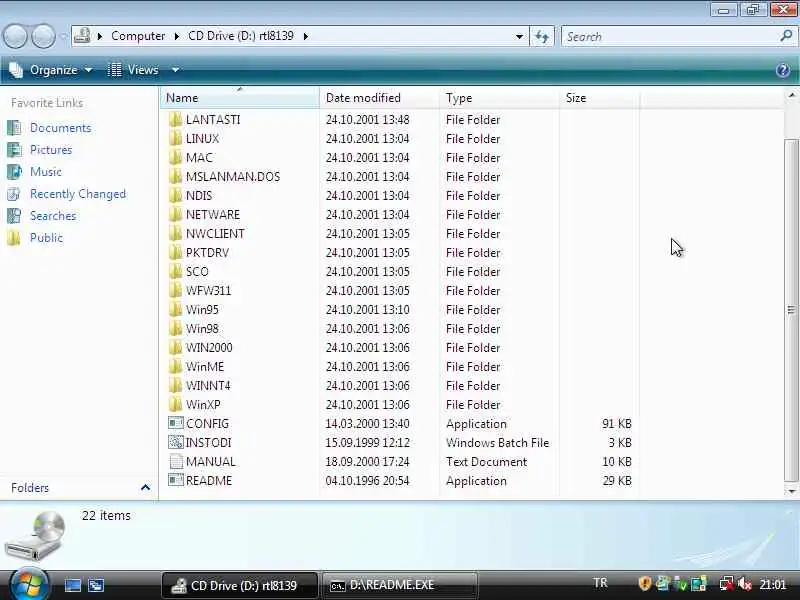Click the security shield tray icon
The width and height of the screenshot is (800, 600).
click(x=645, y=583)
